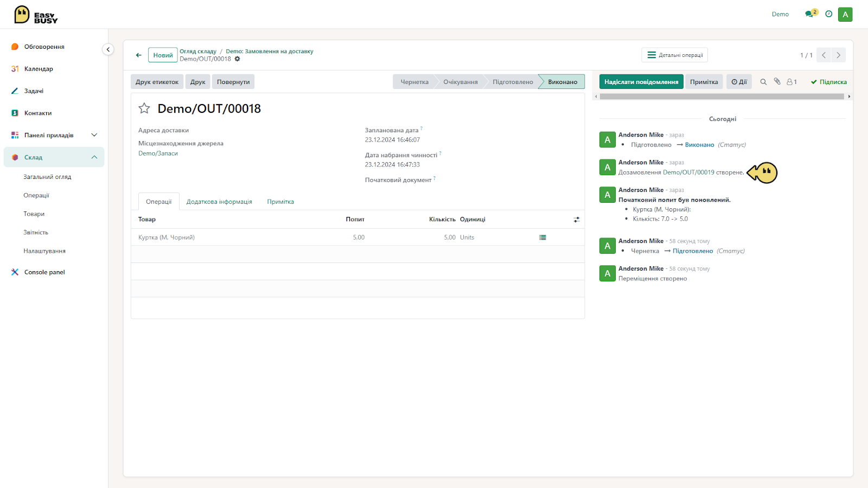
Task: Search messages with the magnifier icon
Action: (x=763, y=82)
